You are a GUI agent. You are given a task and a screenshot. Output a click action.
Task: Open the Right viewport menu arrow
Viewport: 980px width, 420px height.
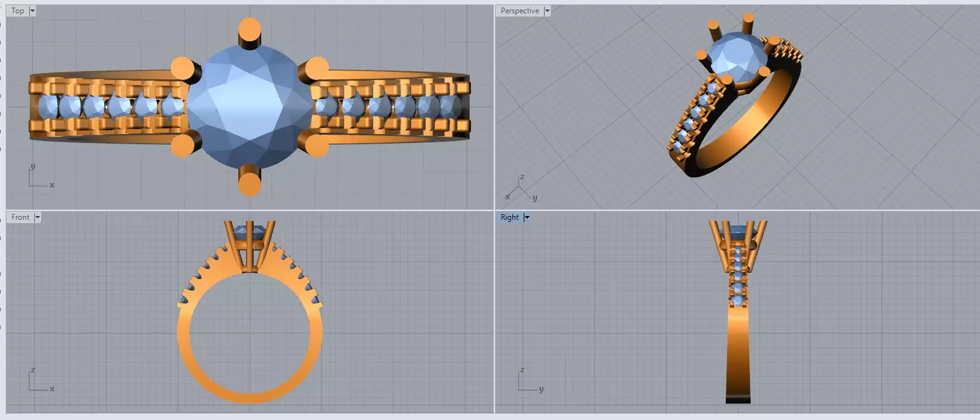[527, 217]
